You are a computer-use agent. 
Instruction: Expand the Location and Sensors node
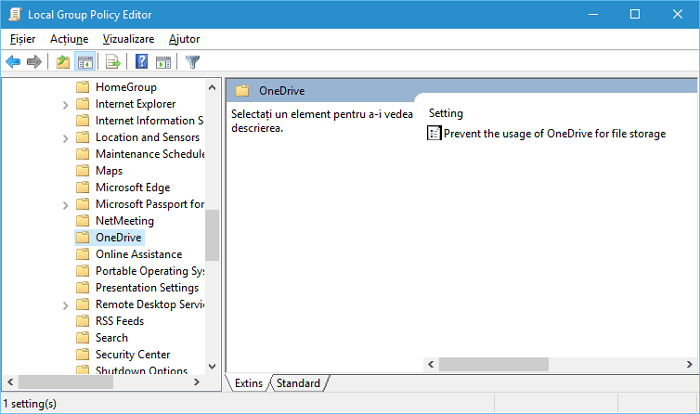pyautogui.click(x=66, y=138)
